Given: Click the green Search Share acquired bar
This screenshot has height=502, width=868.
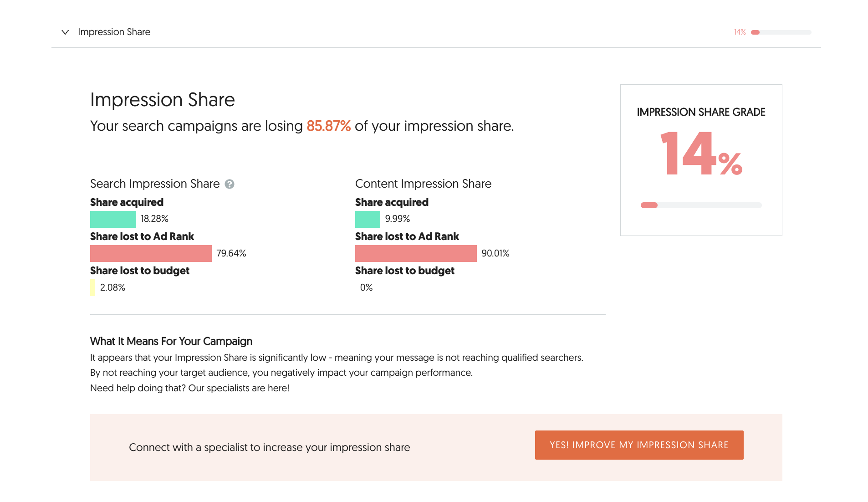Looking at the screenshot, I should [113, 219].
